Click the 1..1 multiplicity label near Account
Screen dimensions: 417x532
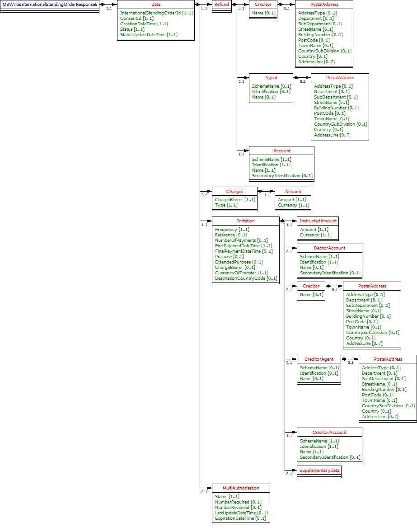pyautogui.click(x=241, y=154)
